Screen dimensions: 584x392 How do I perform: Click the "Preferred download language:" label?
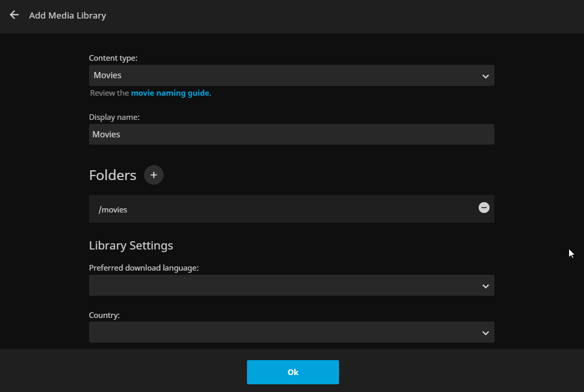click(x=144, y=268)
